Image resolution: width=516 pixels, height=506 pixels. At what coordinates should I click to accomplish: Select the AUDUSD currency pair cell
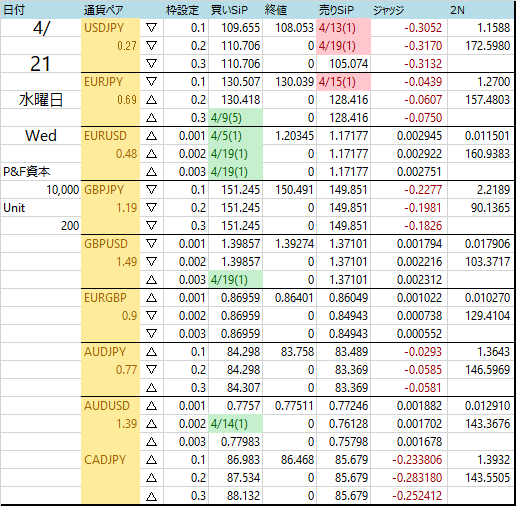point(111,406)
